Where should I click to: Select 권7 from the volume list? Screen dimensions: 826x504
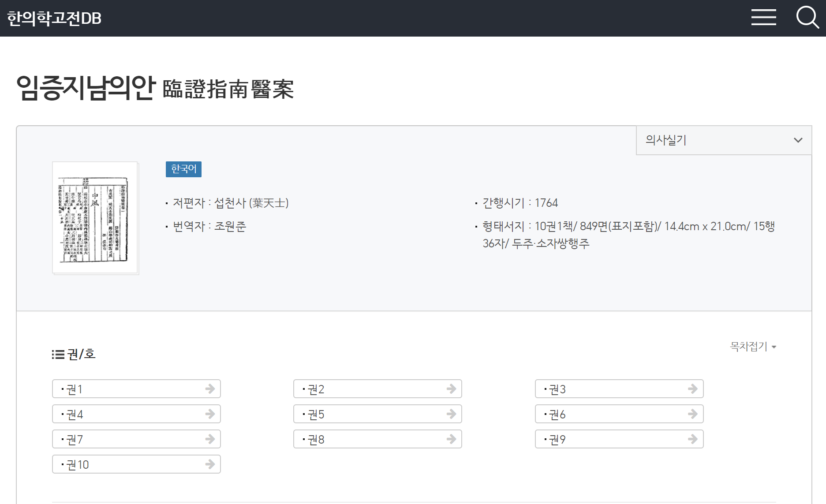(74, 439)
